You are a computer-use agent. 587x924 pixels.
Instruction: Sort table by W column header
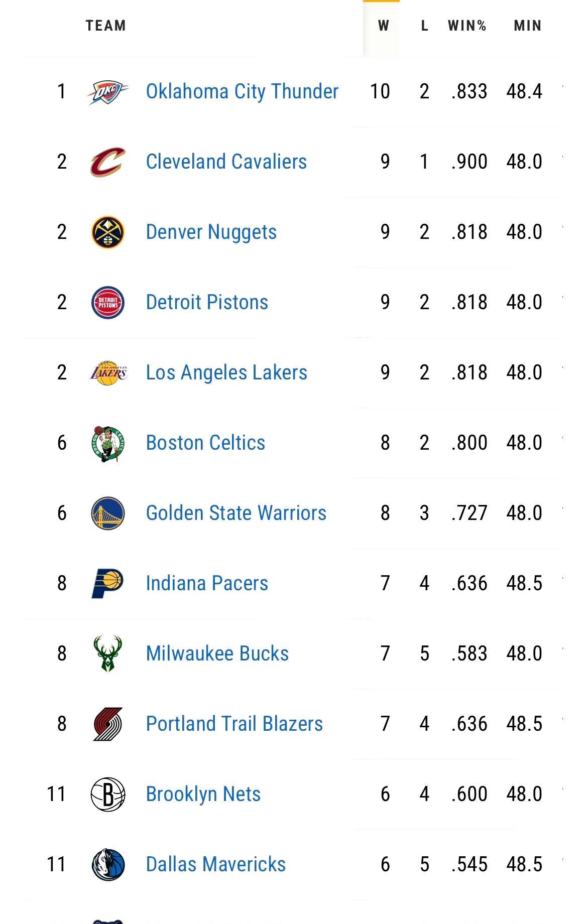point(383,26)
